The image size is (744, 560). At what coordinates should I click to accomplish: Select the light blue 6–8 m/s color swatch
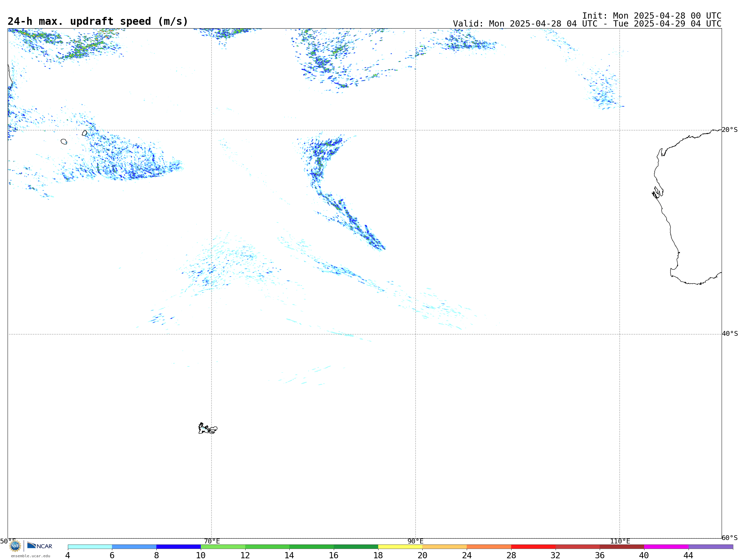tap(134, 547)
